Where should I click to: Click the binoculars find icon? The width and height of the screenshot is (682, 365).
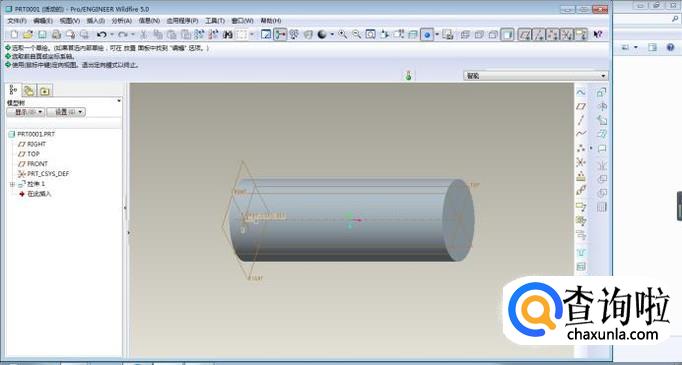click(x=227, y=34)
